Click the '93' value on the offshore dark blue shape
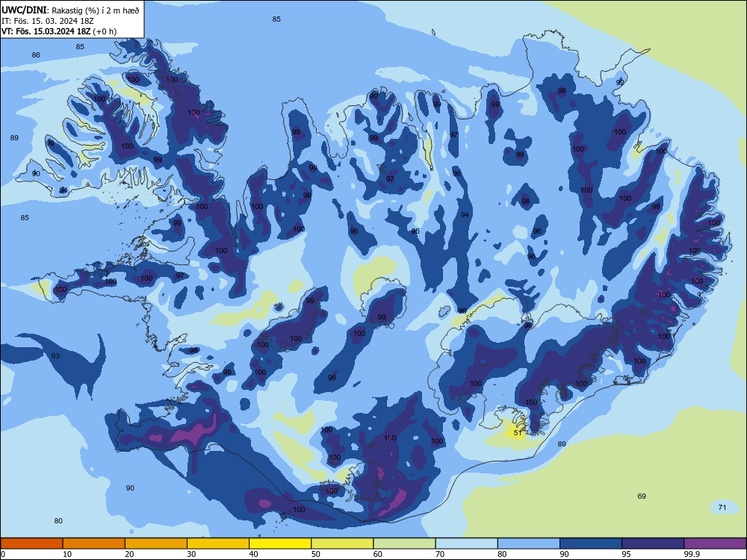Image resolution: width=747 pixels, height=560 pixels. 55,356
